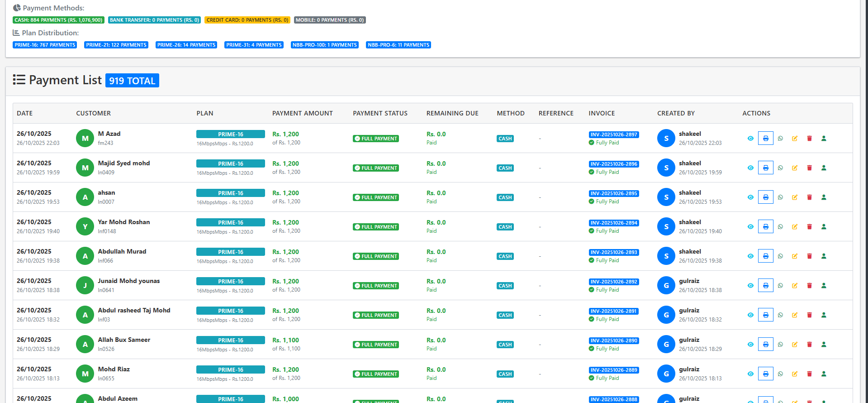Click WhatsApp icon in Allah Bux Sameer row
The image size is (868, 403).
tap(780, 345)
